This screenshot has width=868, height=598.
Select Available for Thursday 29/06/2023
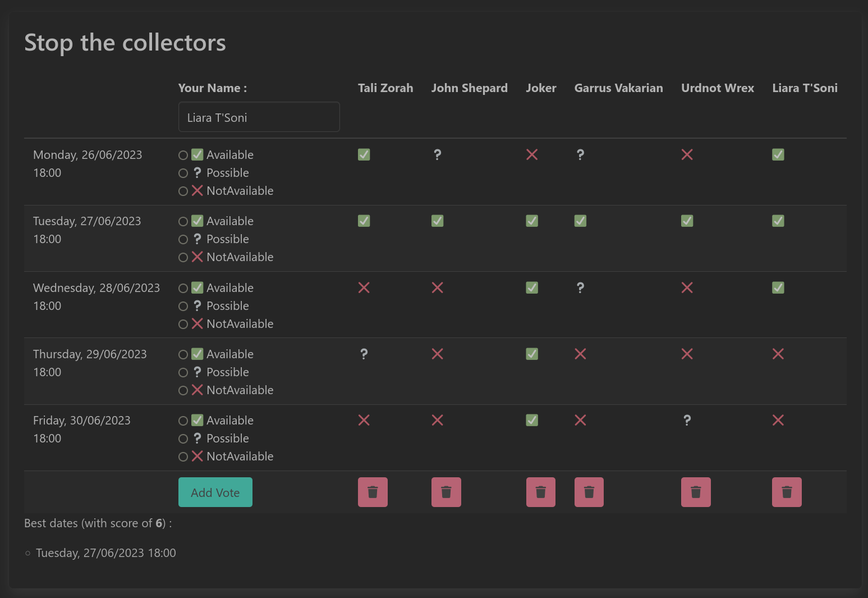[183, 354]
